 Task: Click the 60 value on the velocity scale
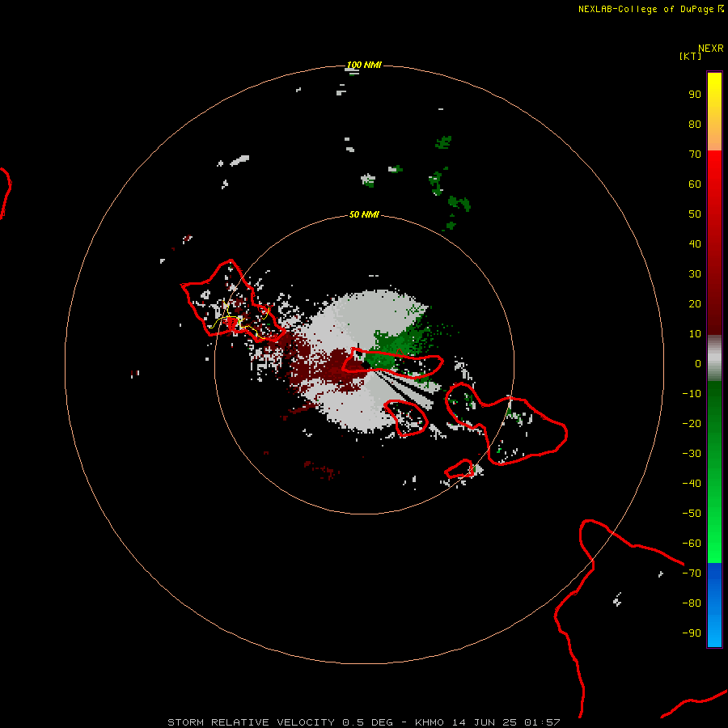[x=695, y=184]
